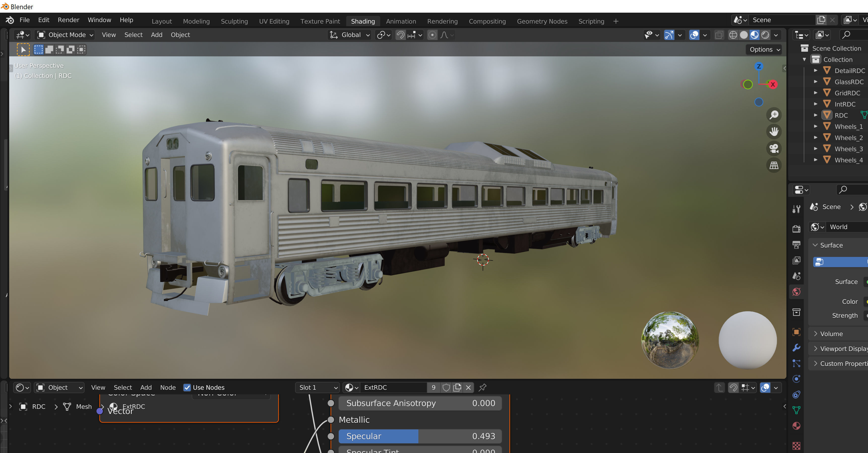Toggle node editor snapping magnet
This screenshot has height=453, width=868.
pyautogui.click(x=733, y=387)
